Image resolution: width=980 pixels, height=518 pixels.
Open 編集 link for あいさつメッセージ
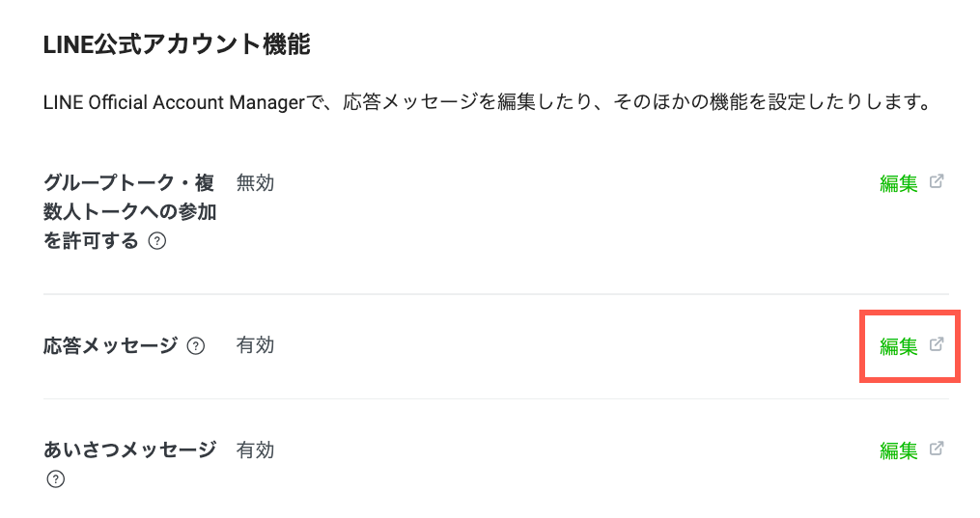[x=898, y=450]
